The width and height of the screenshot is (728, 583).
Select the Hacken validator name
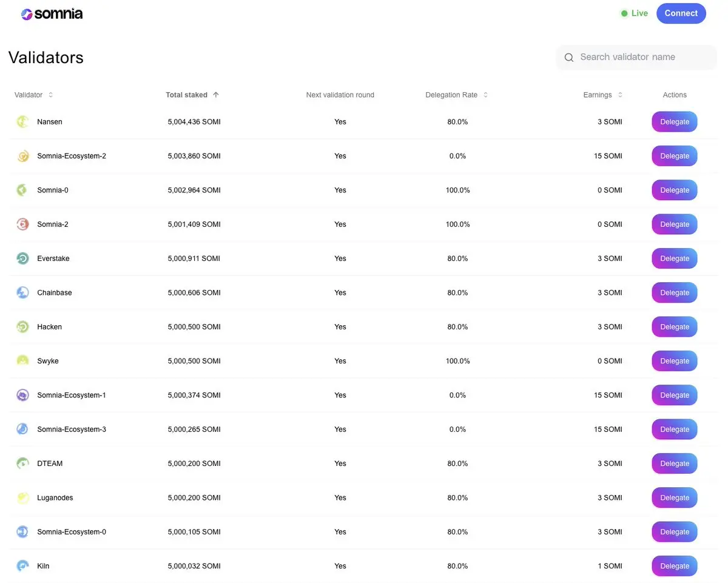pyautogui.click(x=50, y=327)
